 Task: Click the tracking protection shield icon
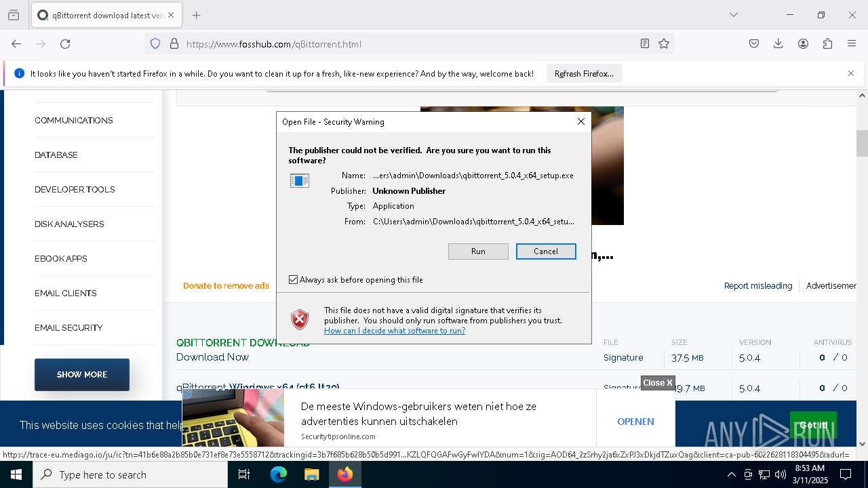point(155,44)
